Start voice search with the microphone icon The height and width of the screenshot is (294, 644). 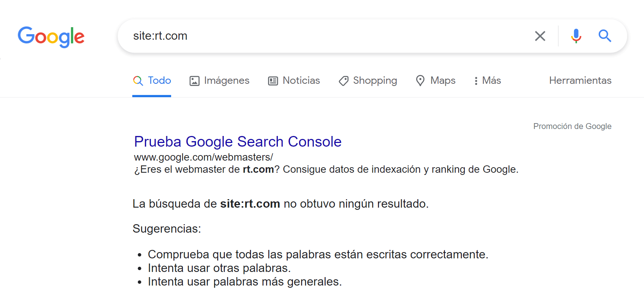[x=576, y=36]
